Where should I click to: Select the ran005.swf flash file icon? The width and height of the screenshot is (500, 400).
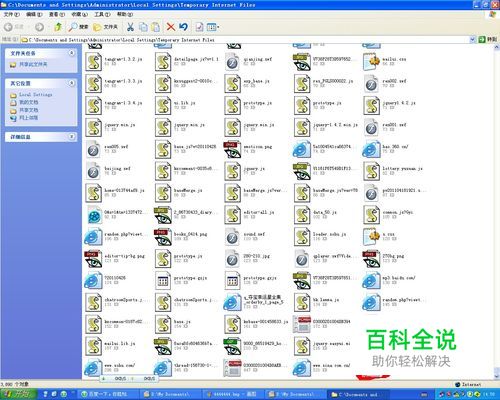93,149
